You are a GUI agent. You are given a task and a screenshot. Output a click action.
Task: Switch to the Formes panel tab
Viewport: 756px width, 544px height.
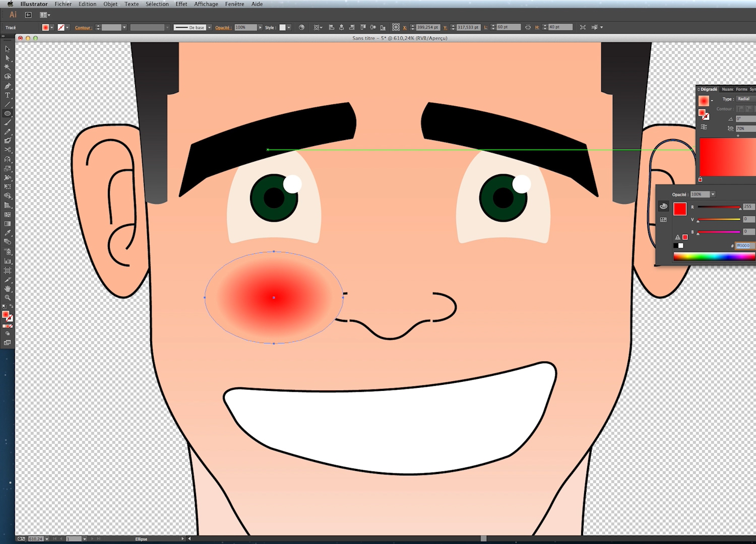pos(741,89)
